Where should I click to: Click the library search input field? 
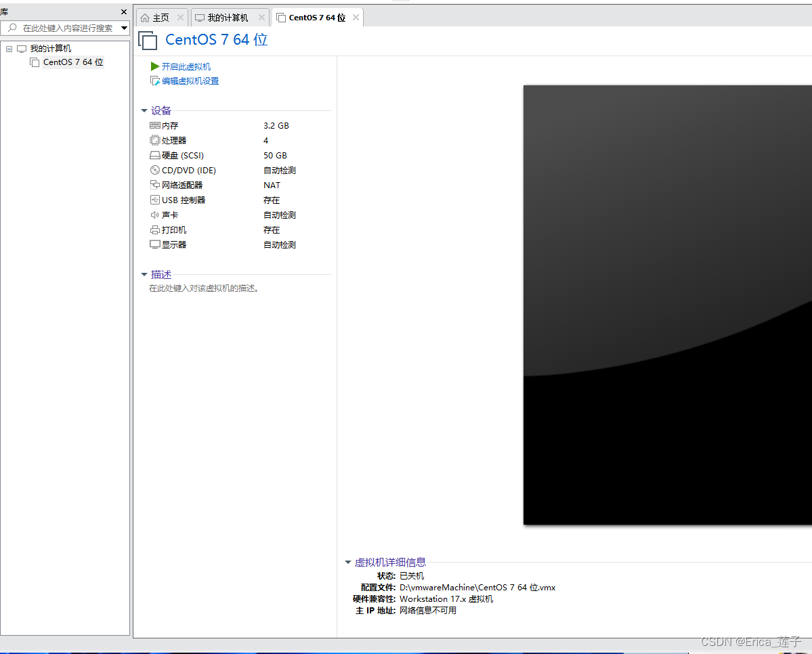67,28
